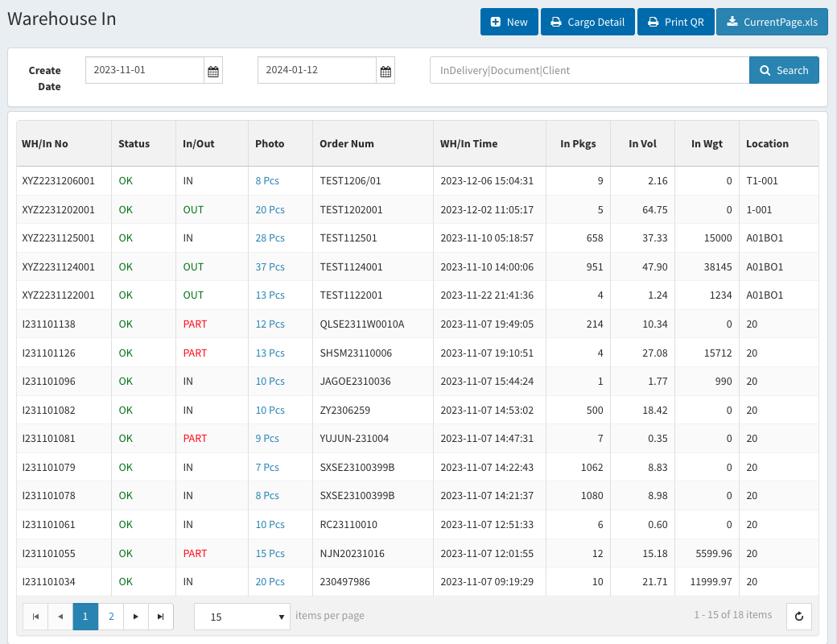Open the start date calendar picker
Screen dimensions: 837x644
click(x=213, y=71)
